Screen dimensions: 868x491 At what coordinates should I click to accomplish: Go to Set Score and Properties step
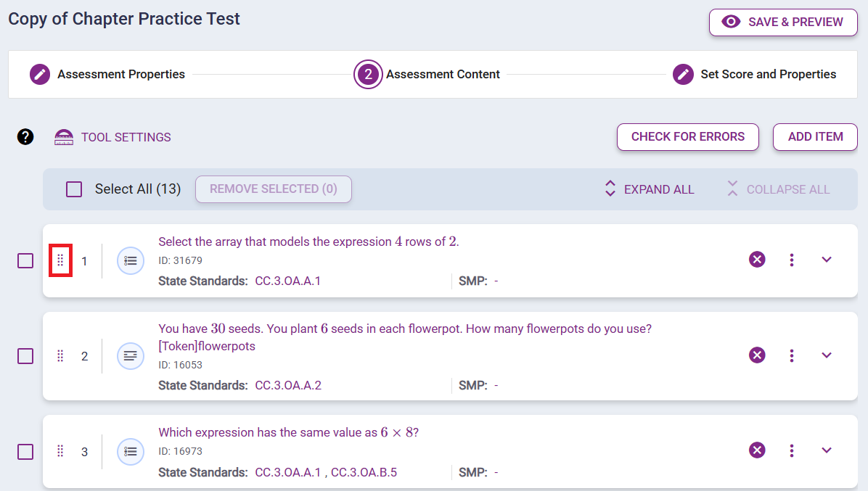755,74
